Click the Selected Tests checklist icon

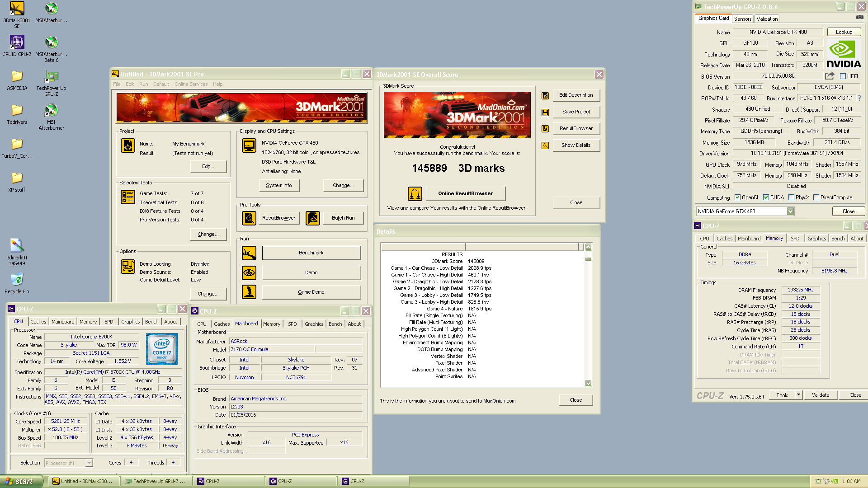(128, 197)
